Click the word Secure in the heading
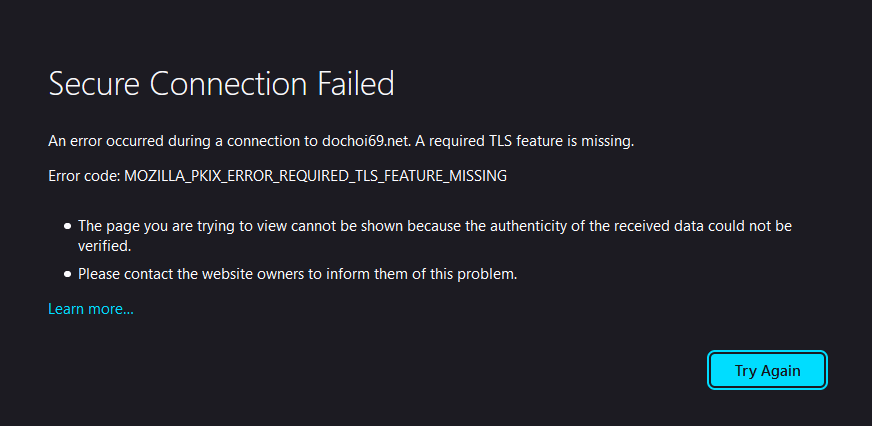This screenshot has height=426, width=872. point(95,84)
